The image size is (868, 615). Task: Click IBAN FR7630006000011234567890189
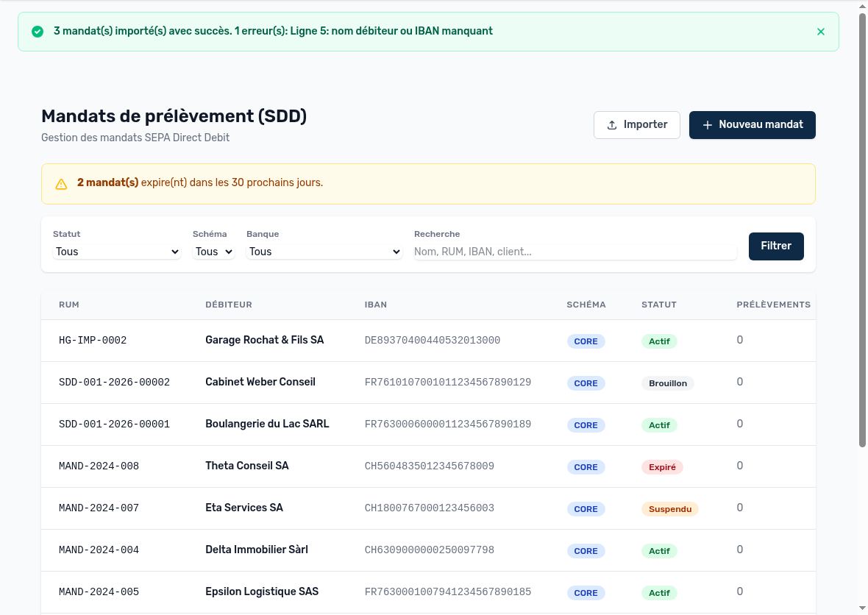[x=448, y=424]
